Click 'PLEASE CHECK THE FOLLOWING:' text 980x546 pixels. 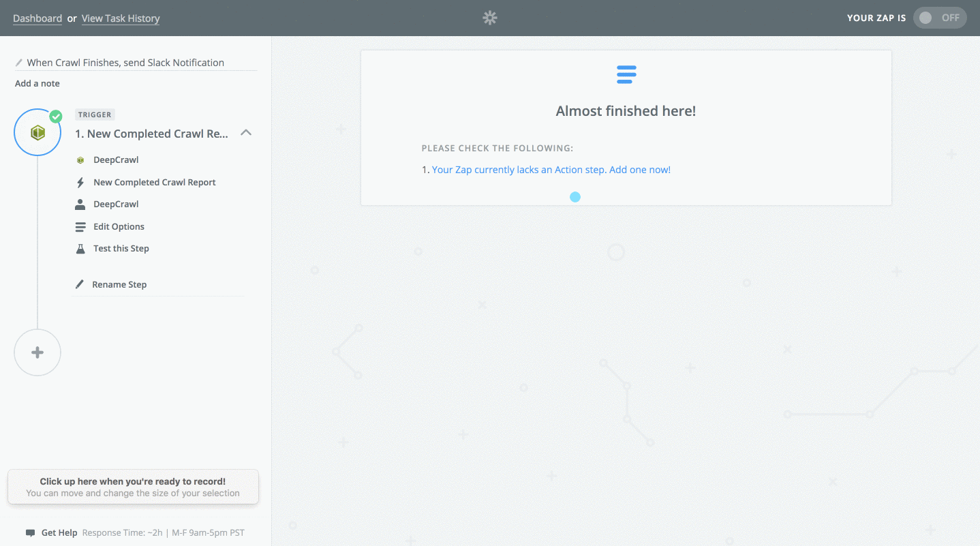(x=497, y=148)
